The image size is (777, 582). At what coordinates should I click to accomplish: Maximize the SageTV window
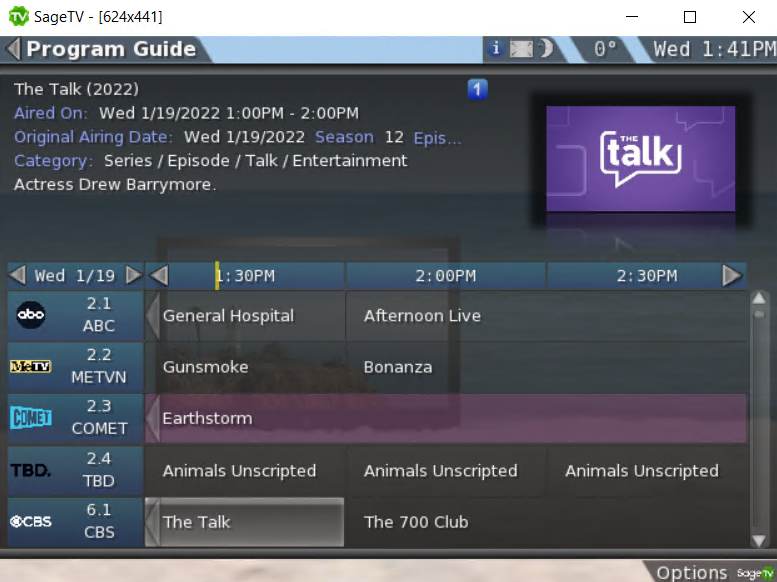[690, 17]
